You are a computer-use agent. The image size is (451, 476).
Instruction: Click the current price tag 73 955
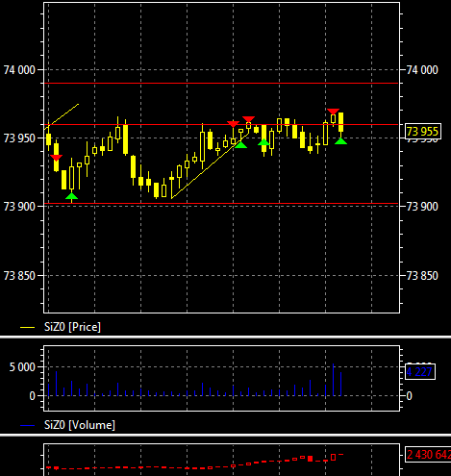(x=423, y=132)
